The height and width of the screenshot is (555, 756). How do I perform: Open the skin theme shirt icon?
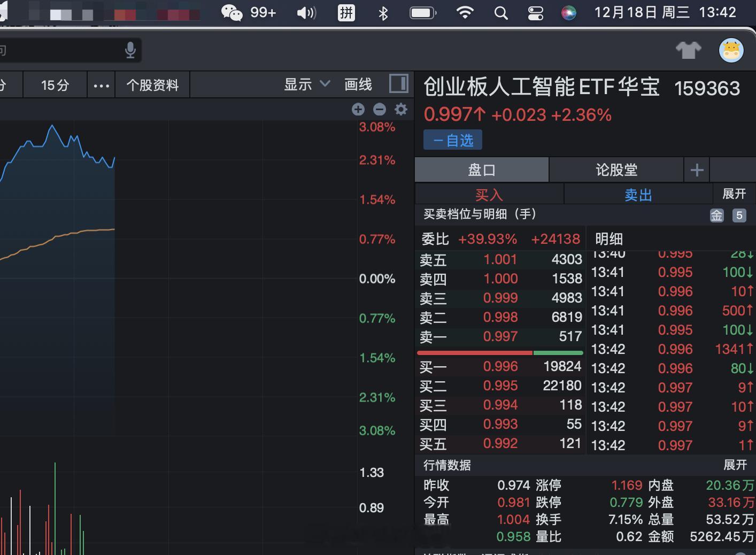tap(689, 50)
